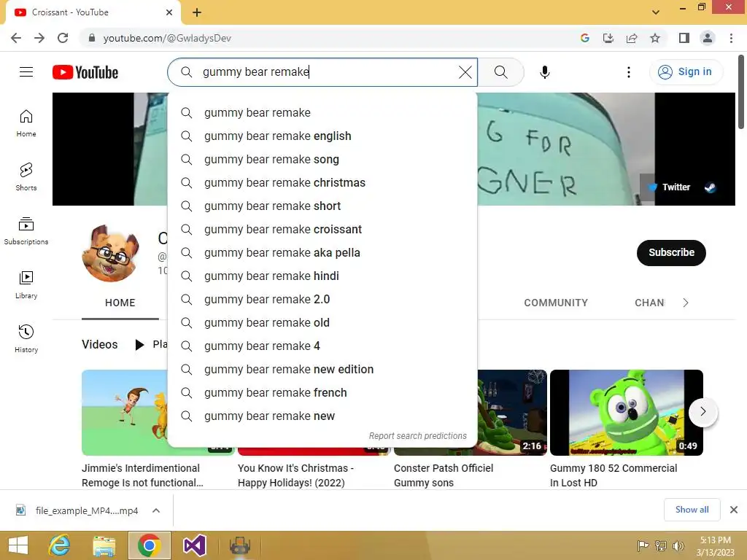Select the suggestion gummy bear remake short

point(322,206)
